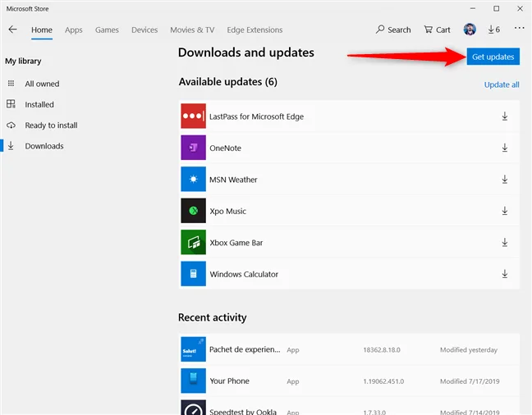532x415 pixels.
Task: Go back using the back arrow
Action: [x=12, y=30]
